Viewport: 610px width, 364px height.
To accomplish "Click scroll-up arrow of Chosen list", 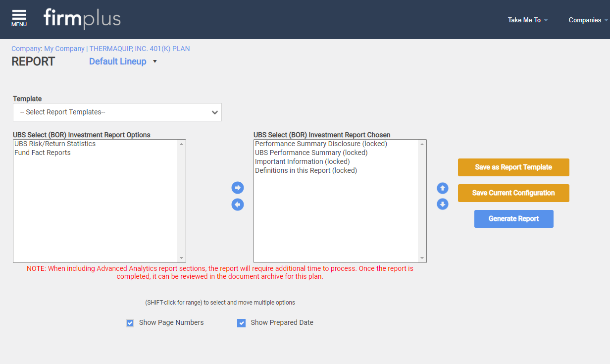I will tap(422, 144).
